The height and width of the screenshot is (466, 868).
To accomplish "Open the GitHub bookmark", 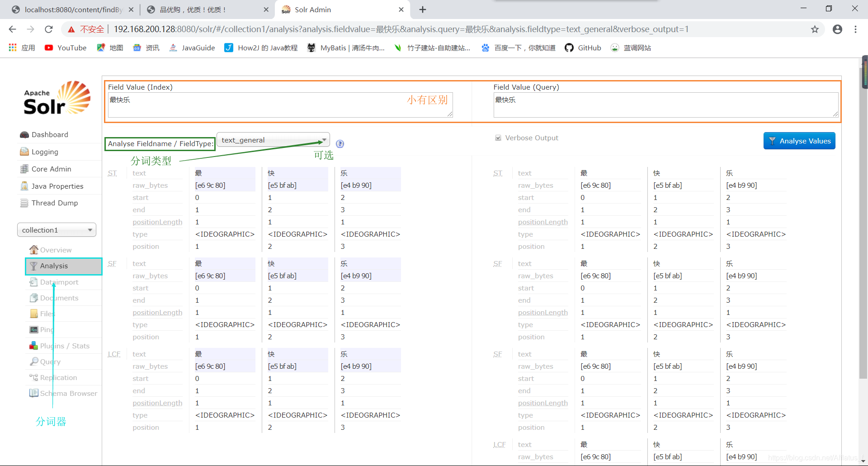I will coord(583,48).
